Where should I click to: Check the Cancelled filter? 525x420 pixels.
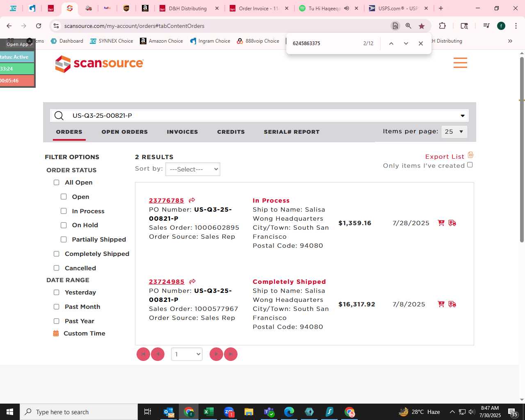pyautogui.click(x=57, y=268)
